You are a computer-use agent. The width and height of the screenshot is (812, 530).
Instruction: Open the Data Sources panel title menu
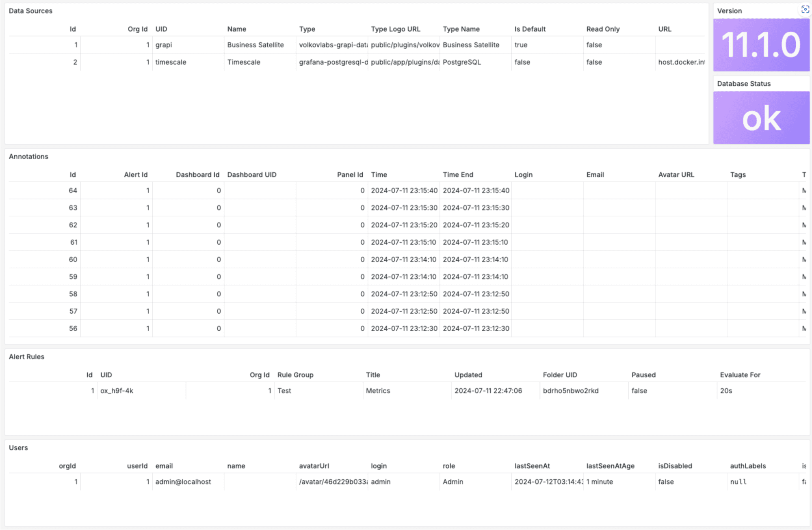[30, 11]
